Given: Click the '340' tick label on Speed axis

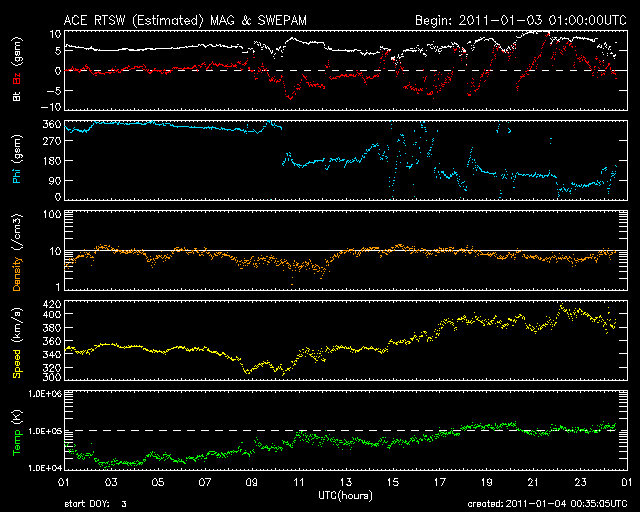Looking at the screenshot, I should 52,354.
